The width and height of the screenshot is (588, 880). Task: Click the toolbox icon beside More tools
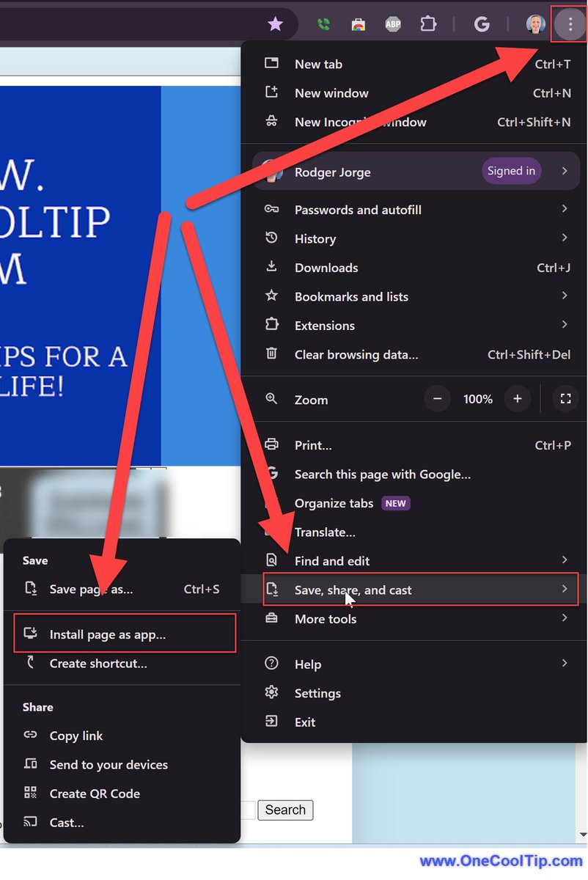point(271,618)
